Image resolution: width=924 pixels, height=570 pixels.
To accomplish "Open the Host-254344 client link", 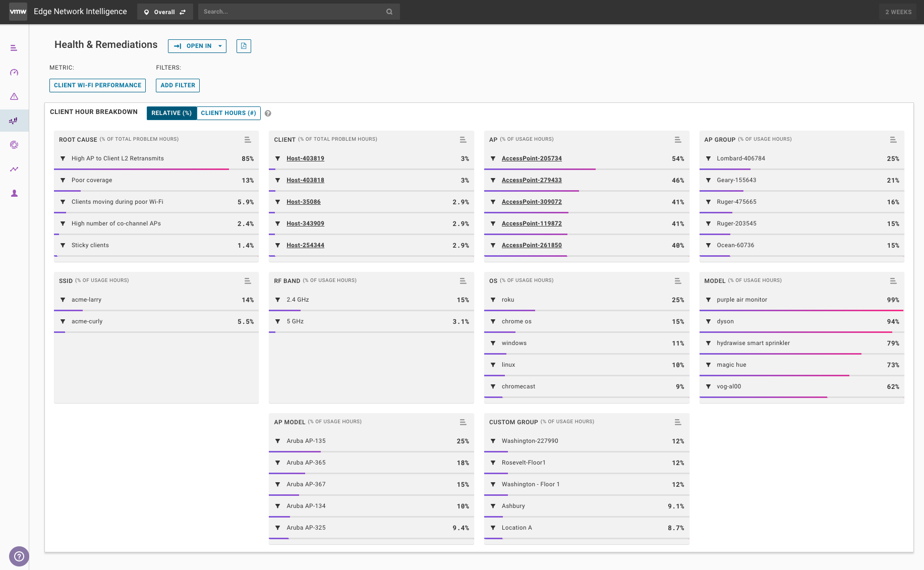I will pyautogui.click(x=305, y=245).
